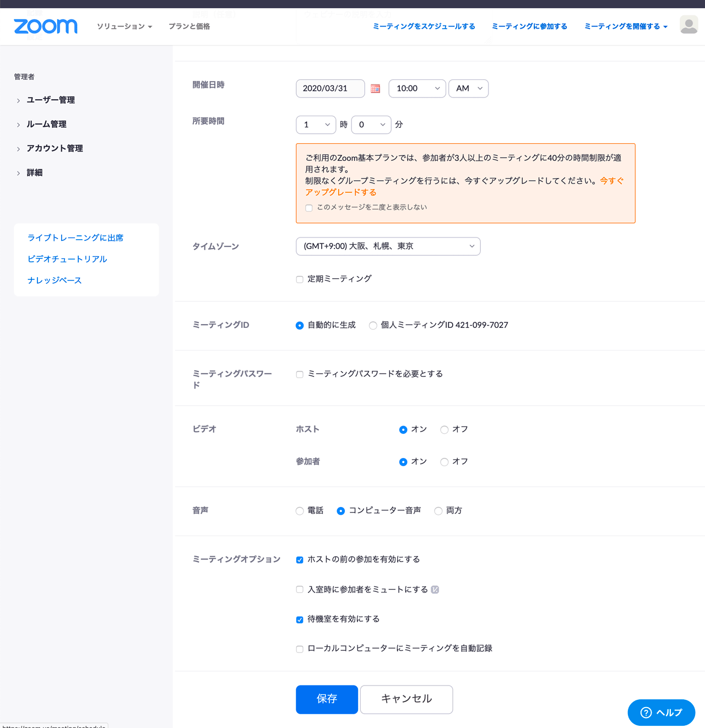Open the duration minutes dropdown
Viewport: 705px width, 728px height.
[x=371, y=125]
